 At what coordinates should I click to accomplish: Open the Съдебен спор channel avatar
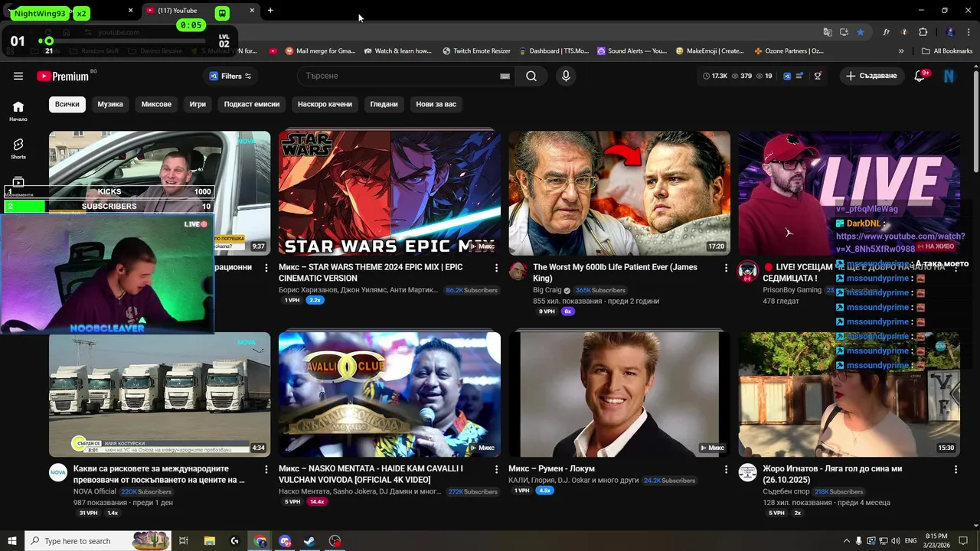(747, 472)
